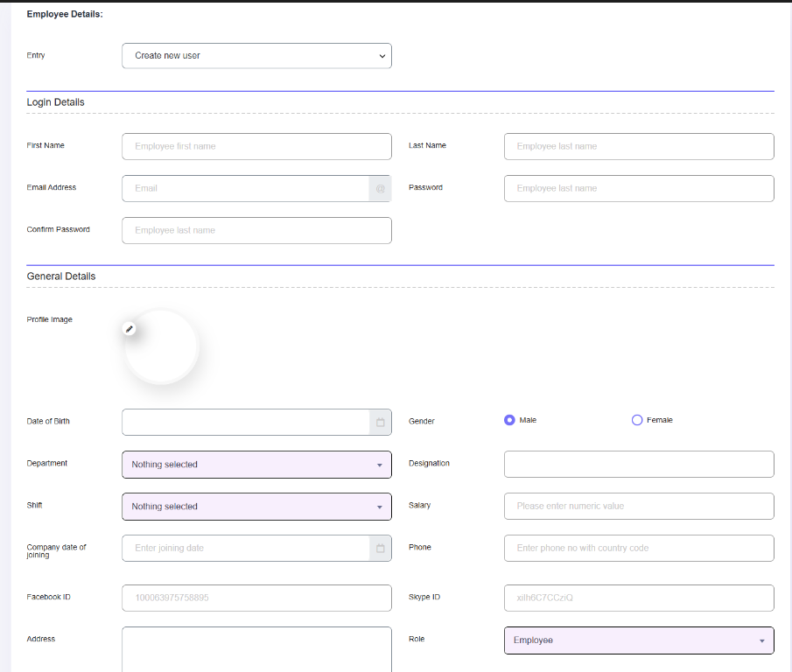Click the @ icon in Email Address field
The height and width of the screenshot is (672, 792).
tap(381, 188)
